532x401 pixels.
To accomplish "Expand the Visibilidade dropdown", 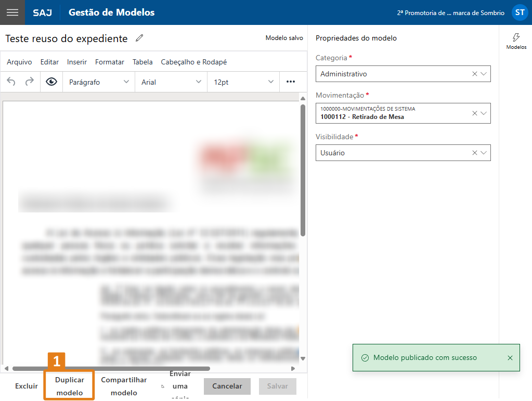I will point(484,153).
